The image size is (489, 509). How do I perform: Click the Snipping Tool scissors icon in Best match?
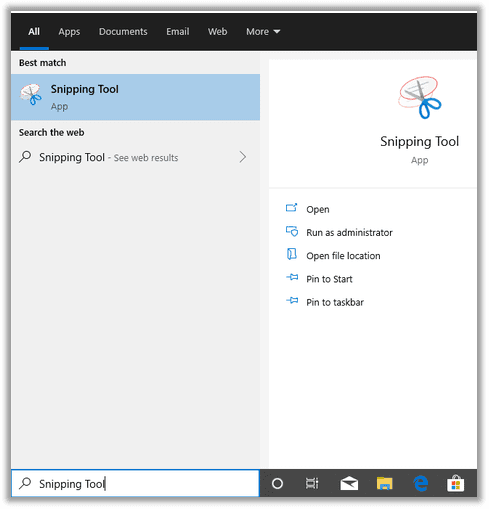pyautogui.click(x=31, y=94)
